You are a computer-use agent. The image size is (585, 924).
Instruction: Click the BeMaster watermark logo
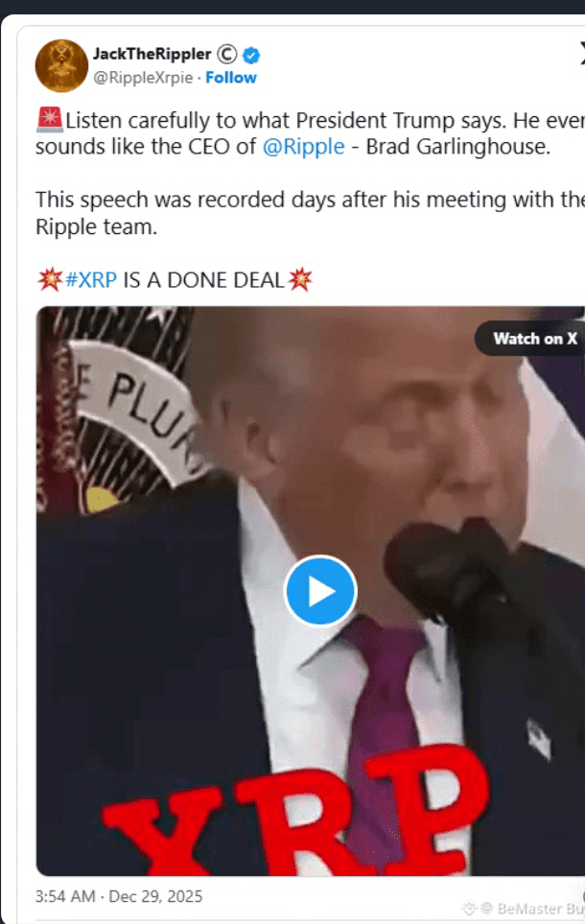(x=469, y=908)
